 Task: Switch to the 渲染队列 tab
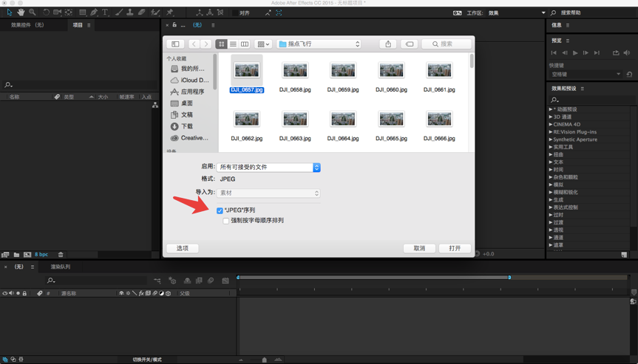click(x=61, y=267)
